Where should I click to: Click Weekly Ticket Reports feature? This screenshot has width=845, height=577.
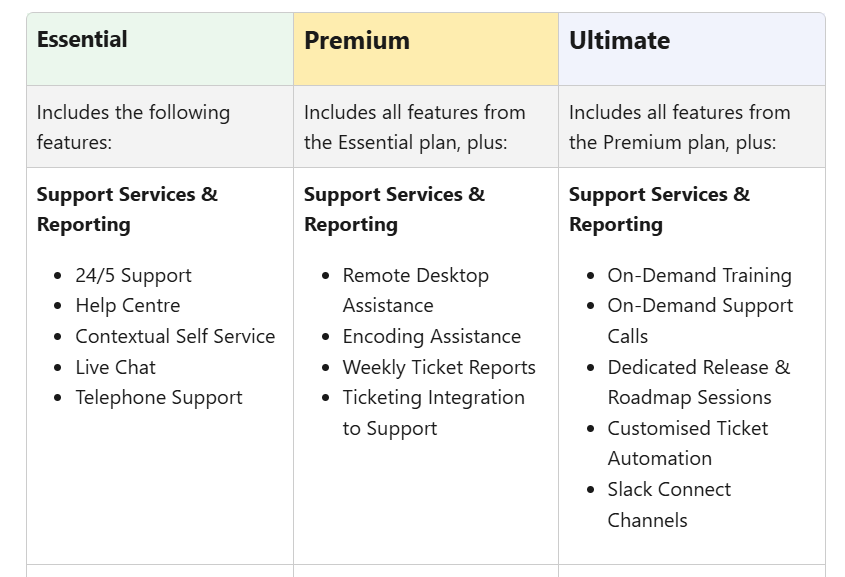pos(439,367)
